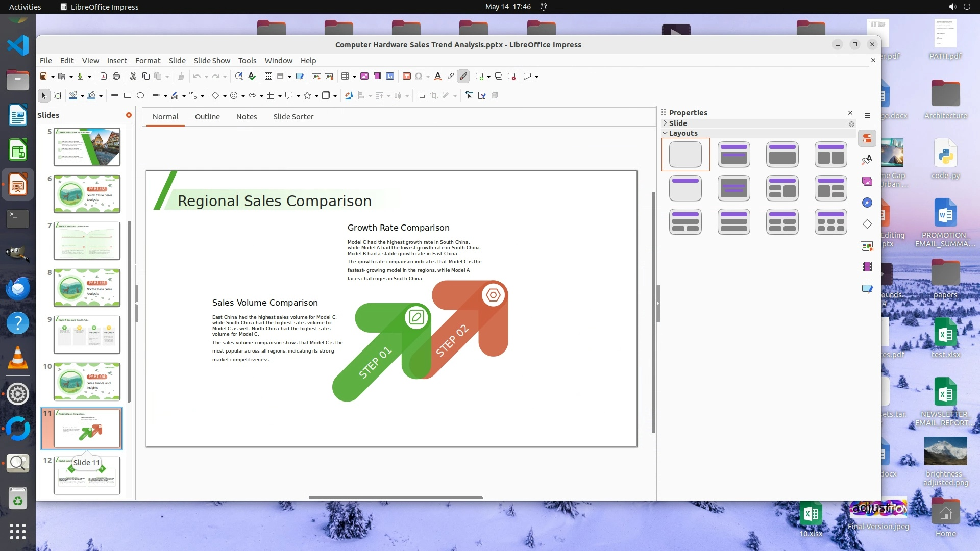Select the slide 8 thumbnail
The height and width of the screenshot is (551, 980).
point(87,288)
